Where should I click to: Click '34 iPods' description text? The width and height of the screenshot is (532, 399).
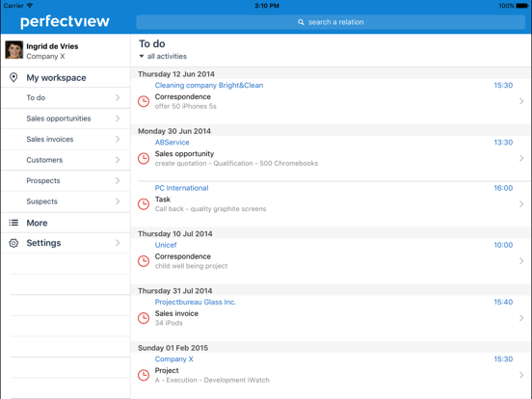tap(169, 323)
